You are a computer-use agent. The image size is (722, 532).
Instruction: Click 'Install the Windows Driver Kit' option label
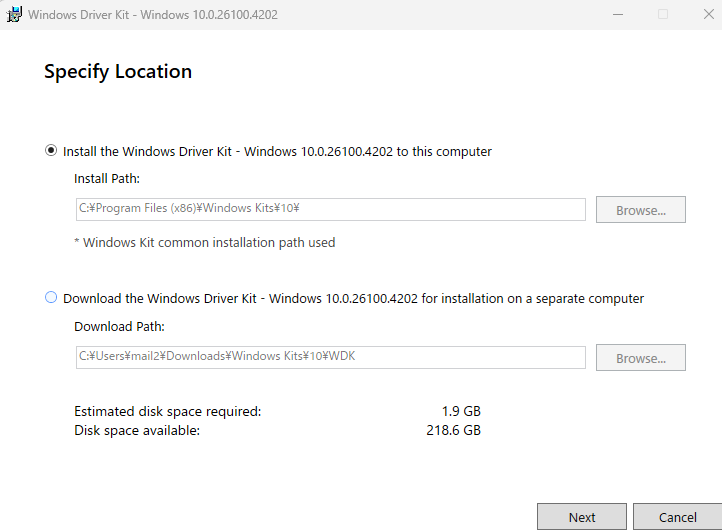pos(277,152)
